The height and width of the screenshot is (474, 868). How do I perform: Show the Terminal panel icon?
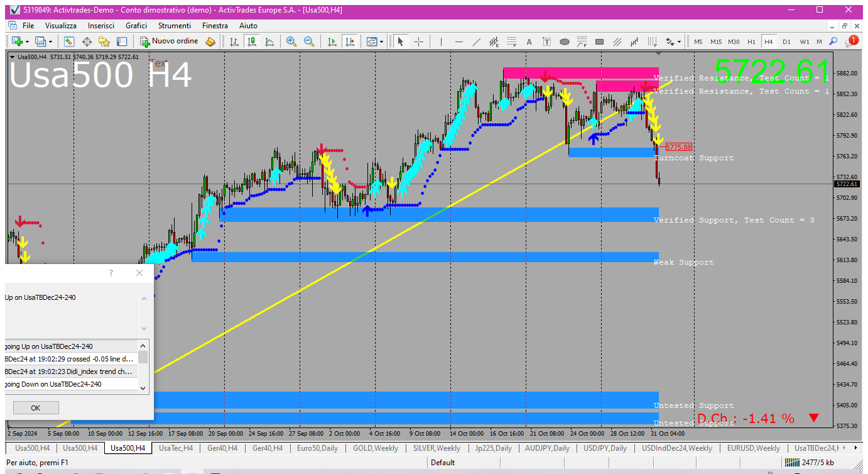(122, 41)
